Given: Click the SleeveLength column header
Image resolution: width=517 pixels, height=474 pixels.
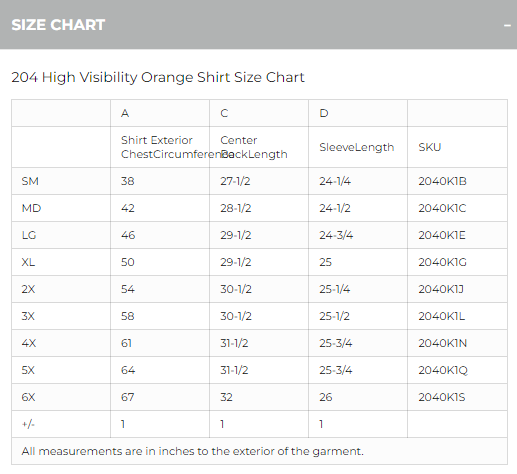Looking at the screenshot, I should coord(358,147).
